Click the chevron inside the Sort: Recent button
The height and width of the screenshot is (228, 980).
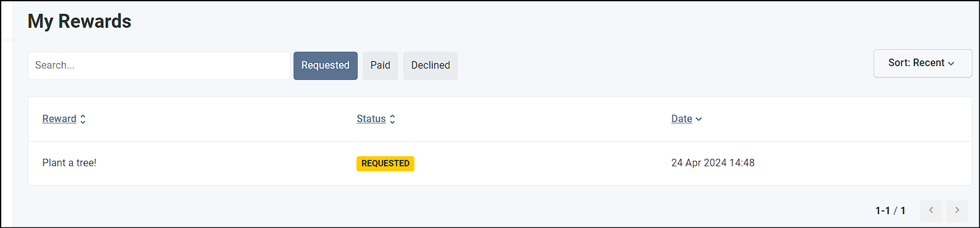tap(952, 63)
